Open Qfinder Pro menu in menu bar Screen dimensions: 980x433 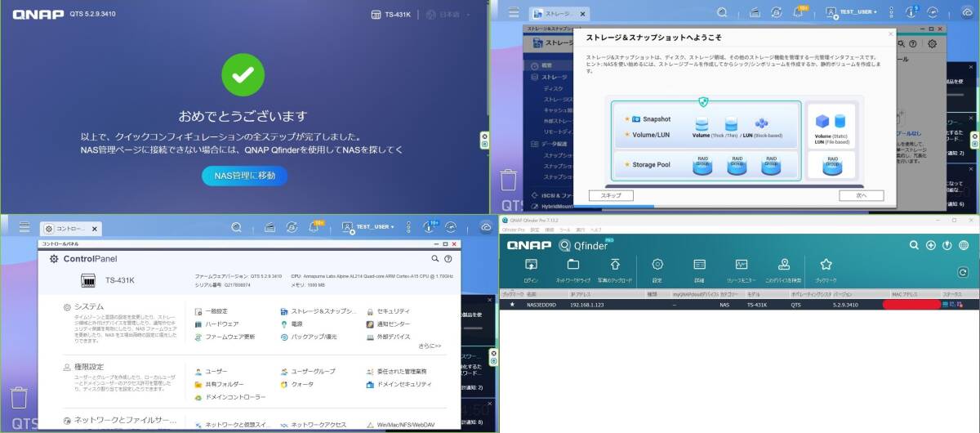tap(513, 230)
